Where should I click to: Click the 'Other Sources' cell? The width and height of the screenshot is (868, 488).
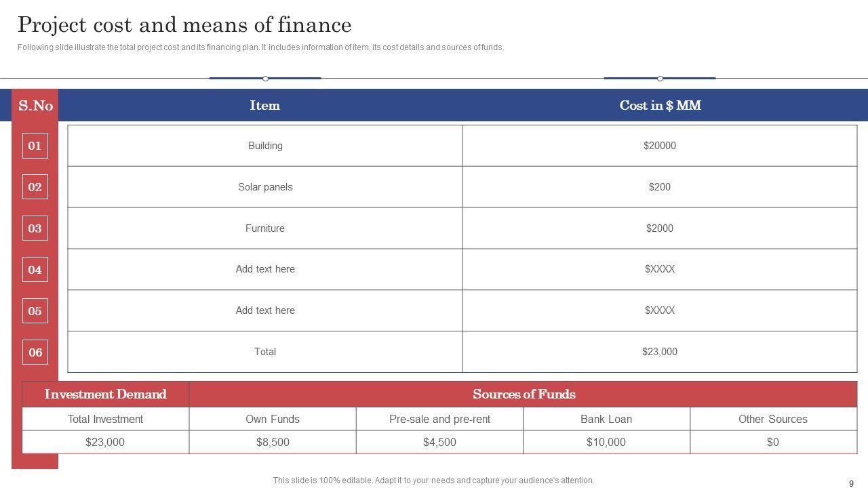pos(773,419)
